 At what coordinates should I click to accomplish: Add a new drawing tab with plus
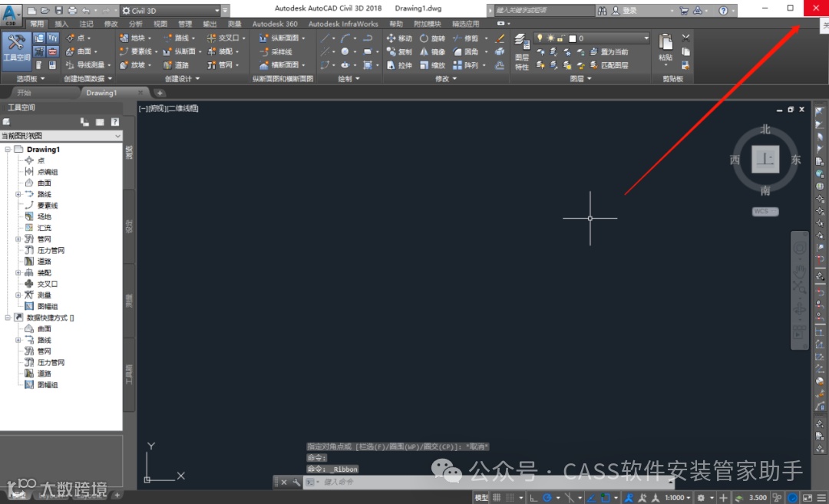pyautogui.click(x=160, y=93)
